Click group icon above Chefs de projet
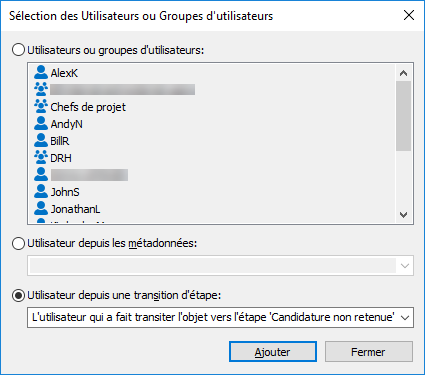The height and width of the screenshot is (375, 425). (41, 89)
